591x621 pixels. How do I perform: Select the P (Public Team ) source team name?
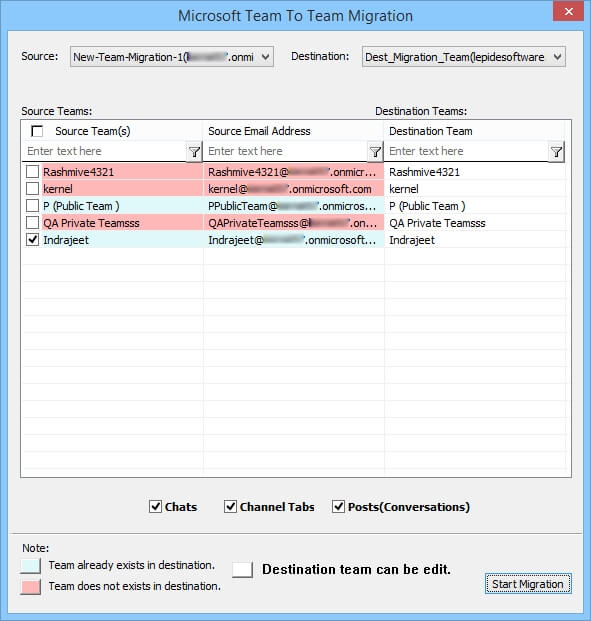[81, 206]
